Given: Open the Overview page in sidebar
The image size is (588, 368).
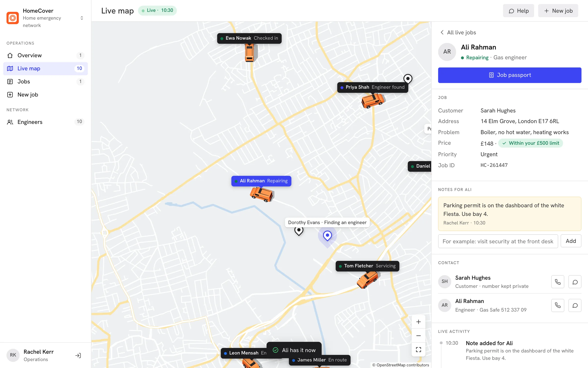Looking at the screenshot, I should 46,55.
